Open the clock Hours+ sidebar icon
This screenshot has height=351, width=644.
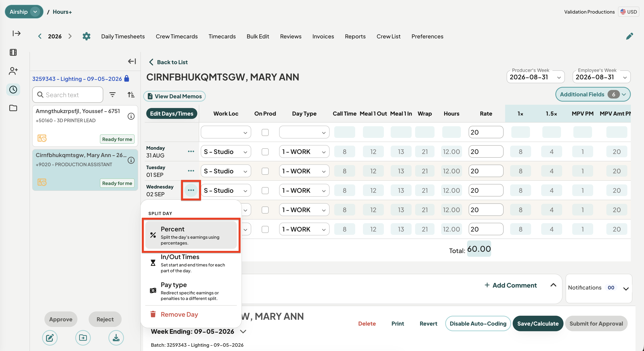(x=13, y=90)
